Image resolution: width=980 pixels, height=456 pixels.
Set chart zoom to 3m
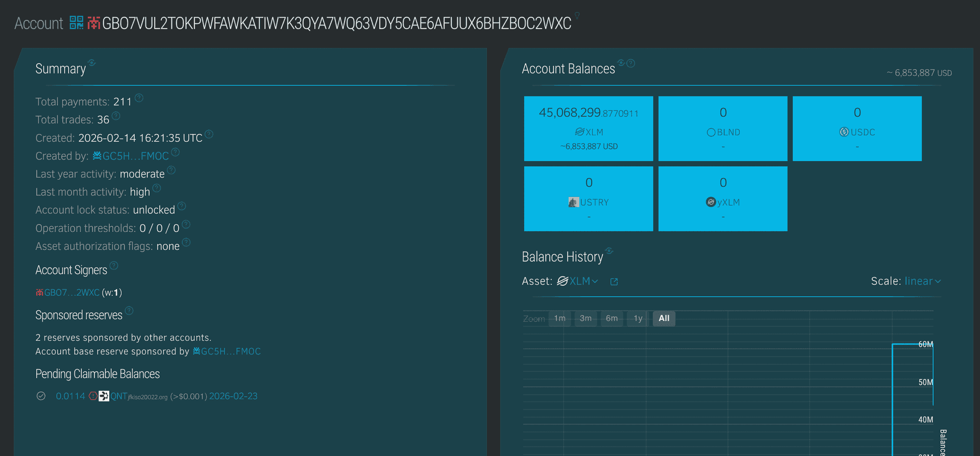[586, 318]
